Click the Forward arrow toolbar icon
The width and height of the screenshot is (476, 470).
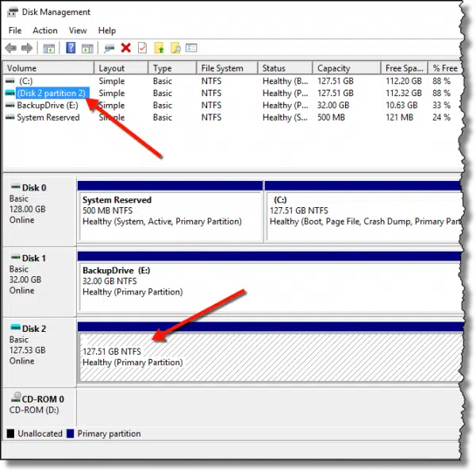pyautogui.click(x=27, y=48)
